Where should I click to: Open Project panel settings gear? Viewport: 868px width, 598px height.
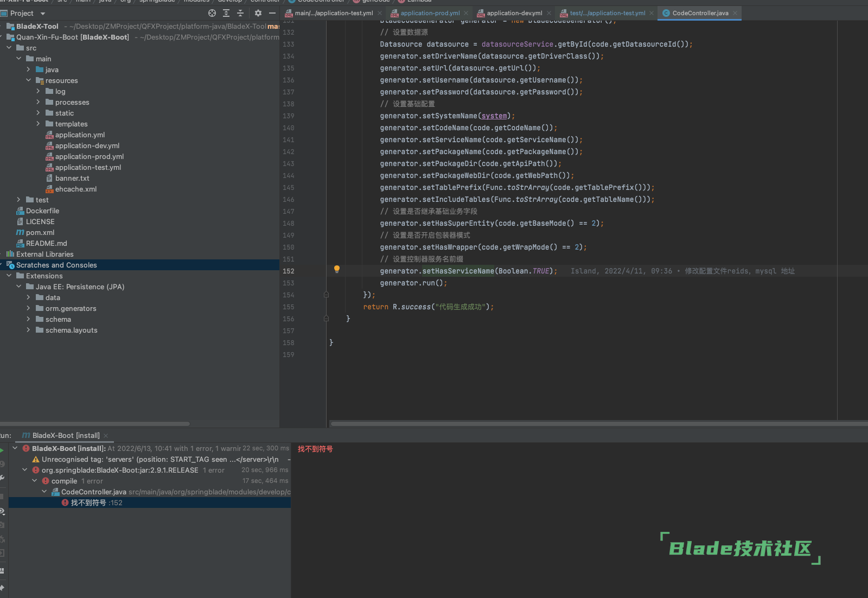tap(258, 13)
